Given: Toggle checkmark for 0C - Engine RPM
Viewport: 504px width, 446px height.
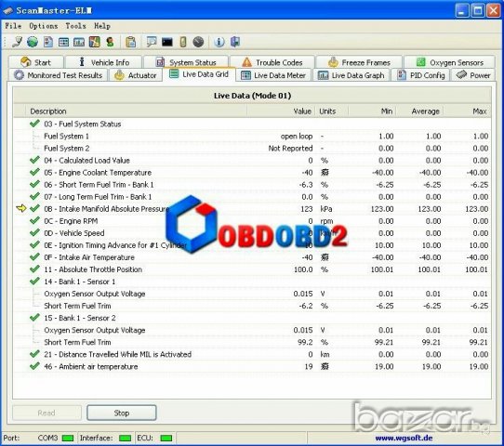Looking at the screenshot, I should (34, 220).
